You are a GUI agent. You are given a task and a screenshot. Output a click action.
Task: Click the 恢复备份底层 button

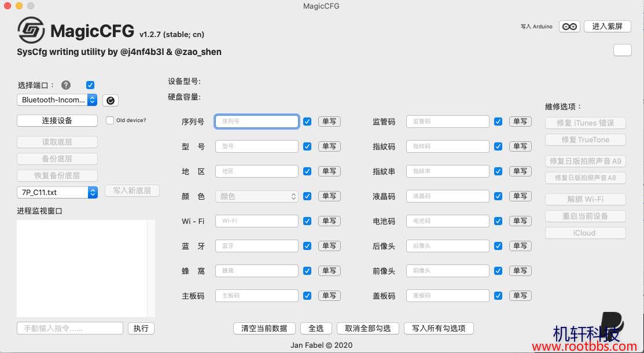pyautogui.click(x=57, y=175)
